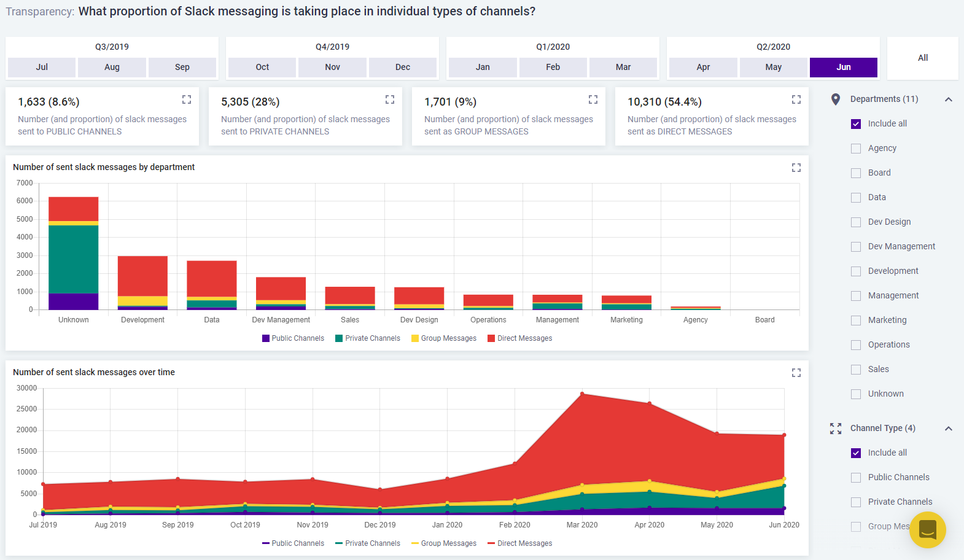Select the Oct month tab

(262, 68)
